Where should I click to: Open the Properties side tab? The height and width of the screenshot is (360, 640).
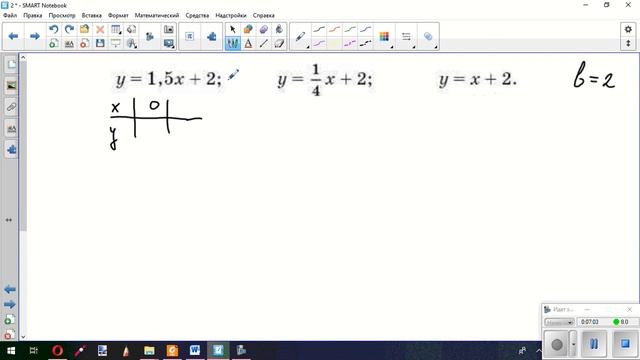pos(11,129)
